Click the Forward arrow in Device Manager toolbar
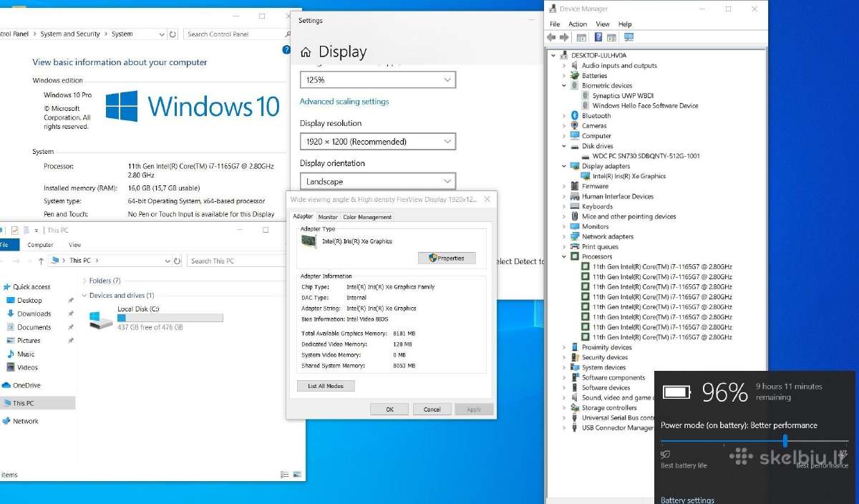Image resolution: width=859 pixels, height=504 pixels. 564,37
